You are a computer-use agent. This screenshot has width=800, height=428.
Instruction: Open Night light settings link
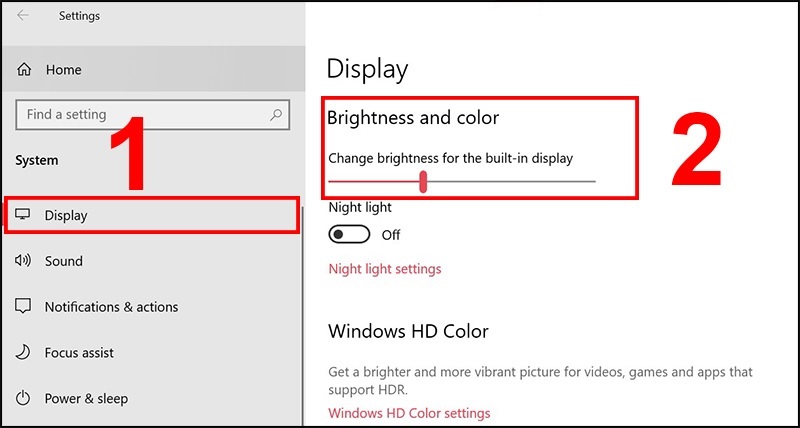click(x=385, y=269)
